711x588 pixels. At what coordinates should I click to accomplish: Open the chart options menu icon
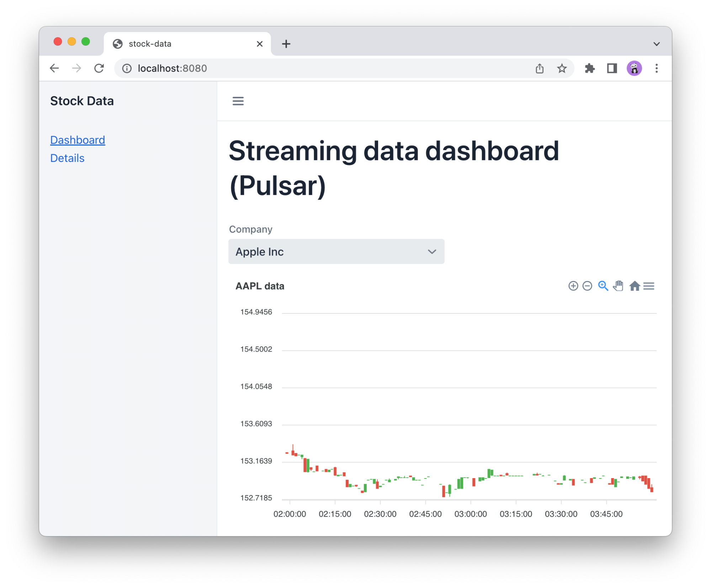650,286
